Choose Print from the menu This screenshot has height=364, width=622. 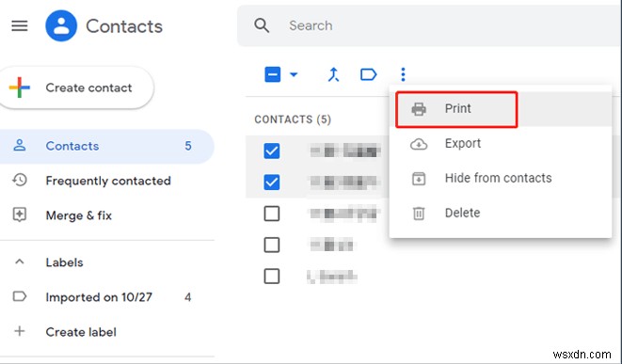501,109
